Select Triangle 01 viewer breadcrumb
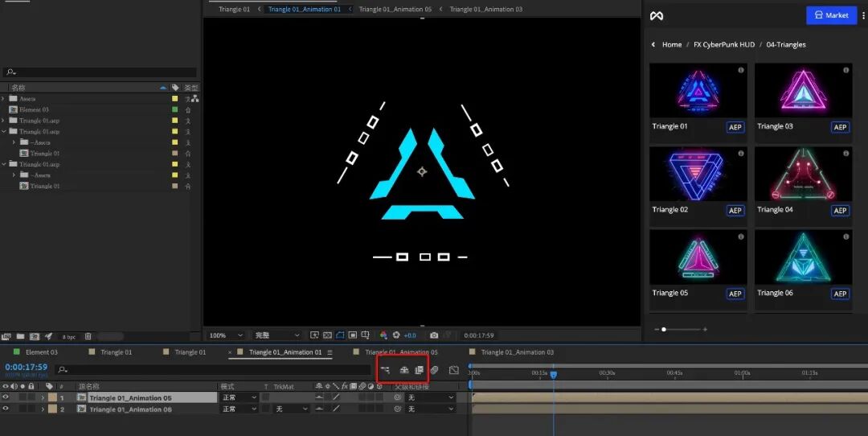The height and width of the screenshot is (436, 868). click(234, 9)
